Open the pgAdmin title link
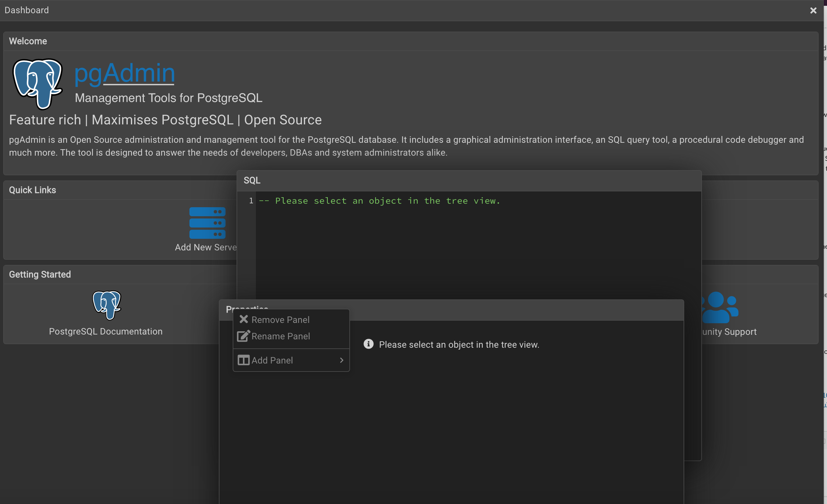This screenshot has width=827, height=504. (x=124, y=73)
